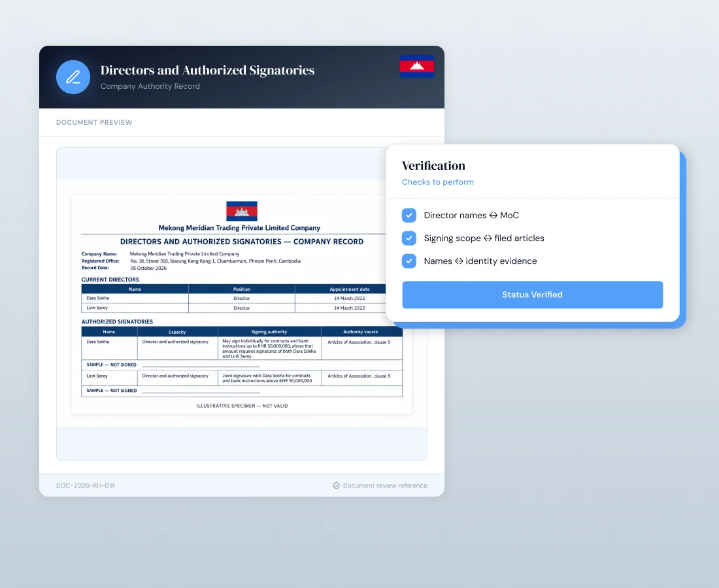Open the Checks to perform link
Viewport: 719px width, 588px height.
(x=437, y=182)
